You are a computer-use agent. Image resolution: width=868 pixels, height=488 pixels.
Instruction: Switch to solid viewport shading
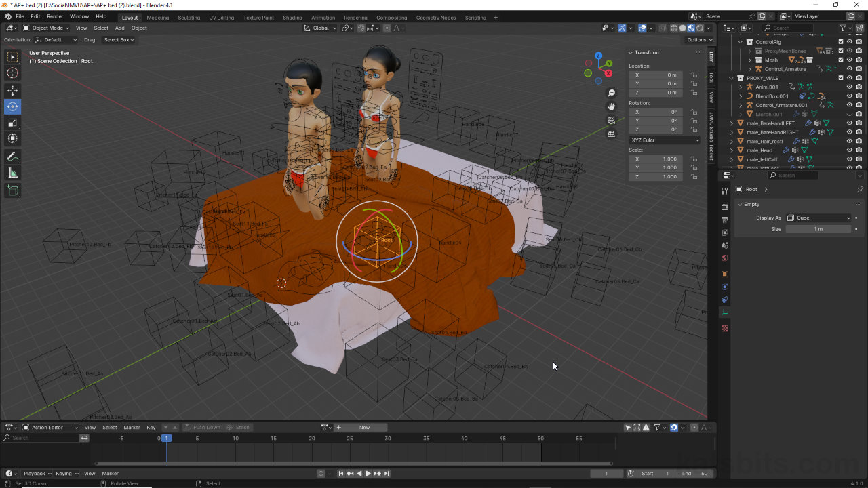(682, 28)
